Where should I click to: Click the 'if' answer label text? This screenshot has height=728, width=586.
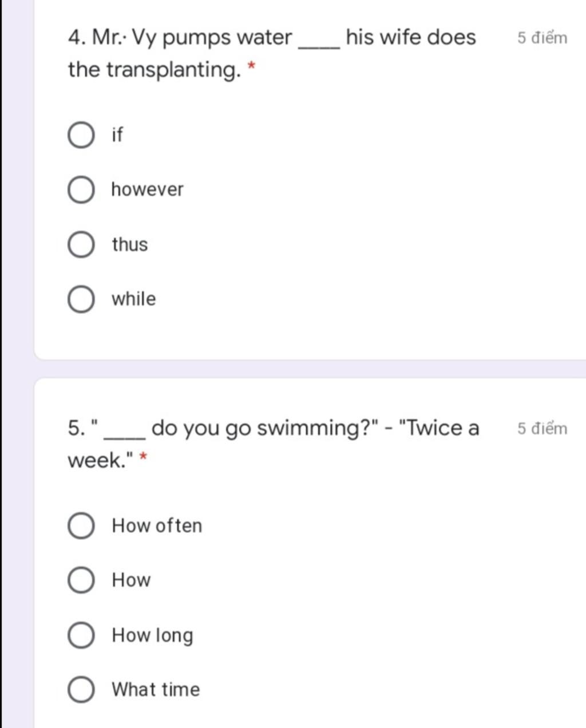pos(117,134)
